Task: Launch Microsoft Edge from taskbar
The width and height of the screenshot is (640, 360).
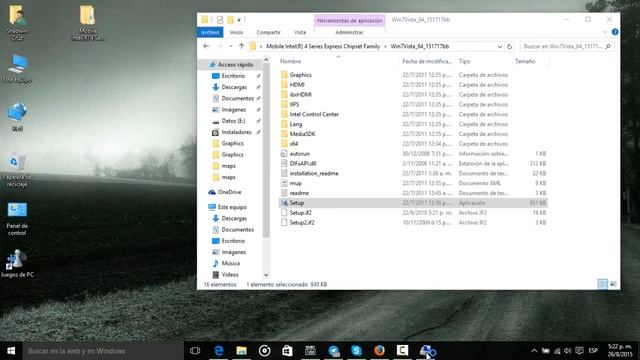Action: click(219, 351)
